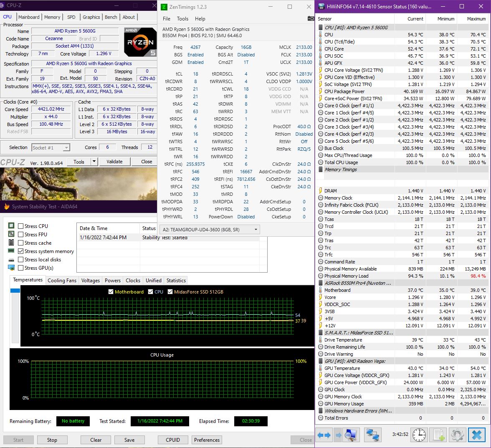
Task: Uncheck Stress system memory
Action: click(21, 251)
